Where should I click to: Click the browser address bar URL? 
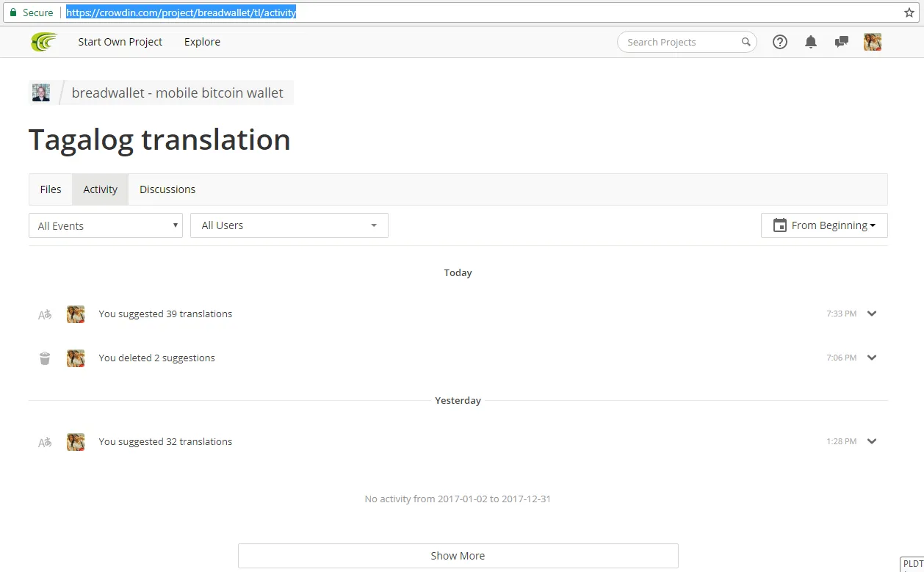coord(181,12)
